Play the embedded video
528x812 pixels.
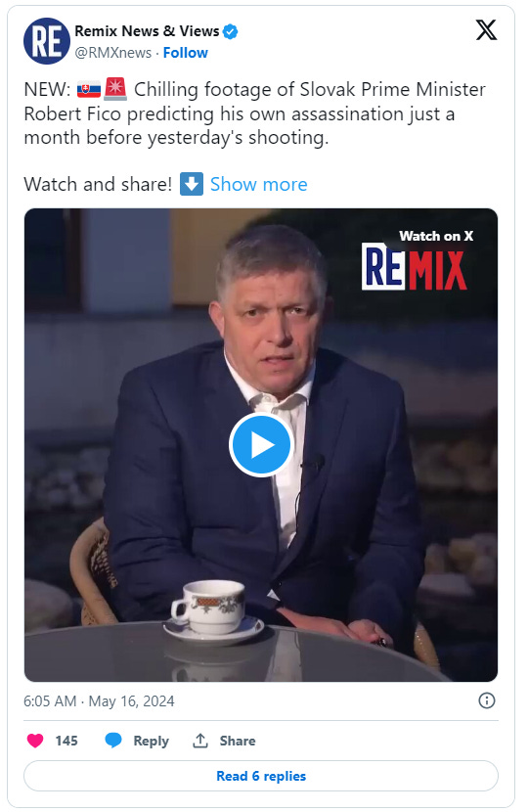[261, 445]
